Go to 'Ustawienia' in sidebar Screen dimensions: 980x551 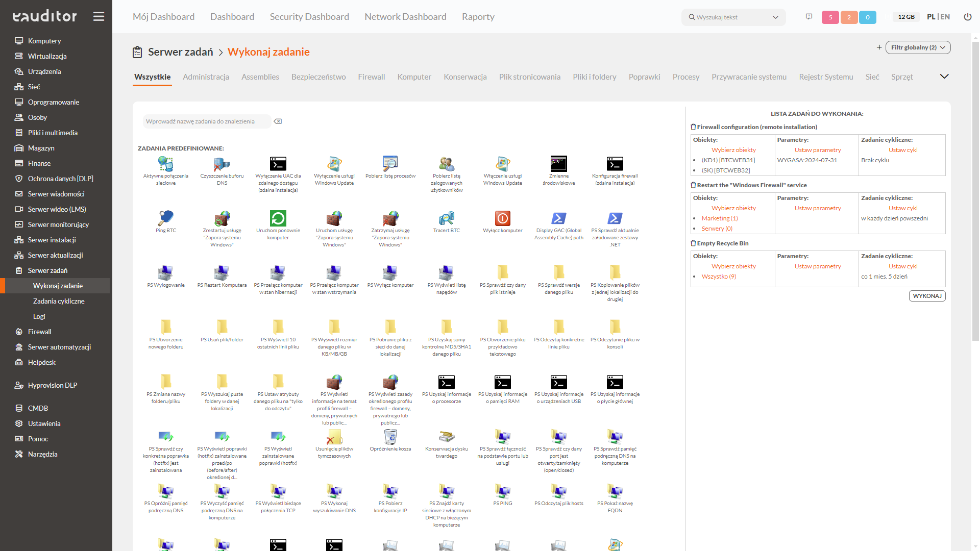click(44, 423)
